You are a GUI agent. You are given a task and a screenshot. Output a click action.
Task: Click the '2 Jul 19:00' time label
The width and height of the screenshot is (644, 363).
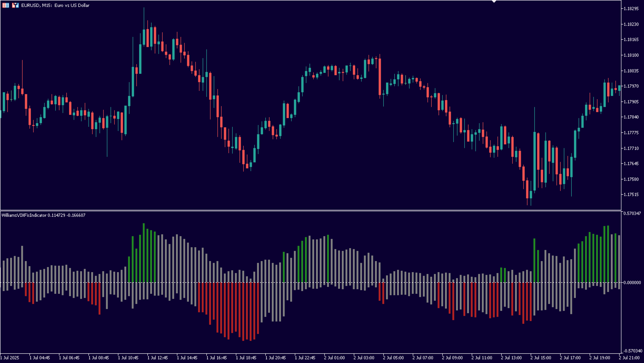[600, 358]
